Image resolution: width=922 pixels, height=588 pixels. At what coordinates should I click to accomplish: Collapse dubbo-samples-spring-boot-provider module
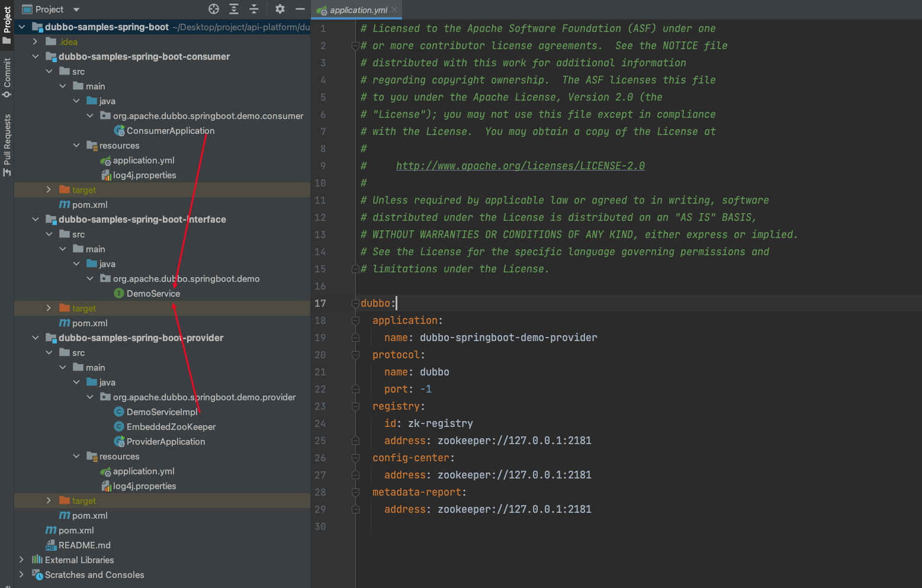[36, 338]
